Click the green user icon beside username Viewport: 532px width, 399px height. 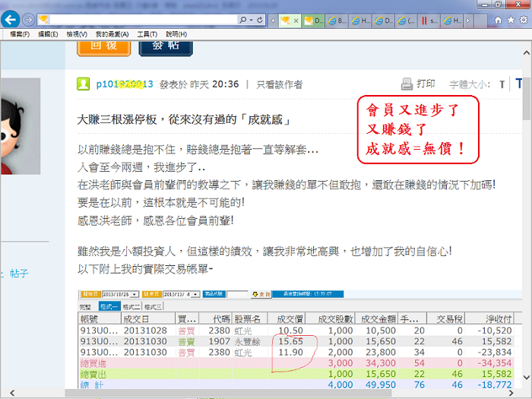point(83,84)
